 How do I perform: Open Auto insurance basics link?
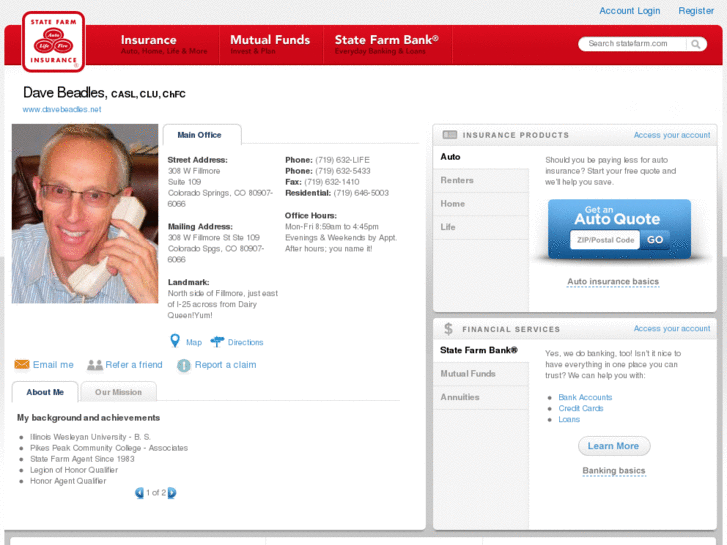pyautogui.click(x=613, y=282)
